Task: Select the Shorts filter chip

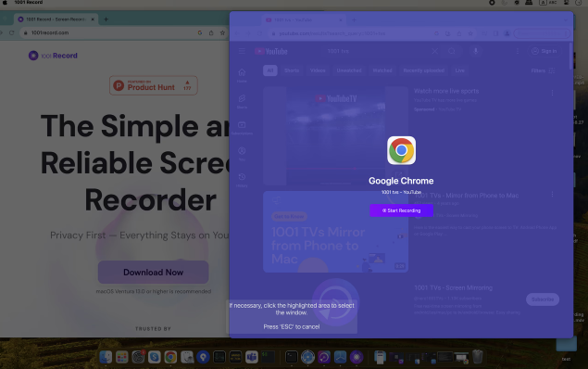Action: (292, 70)
